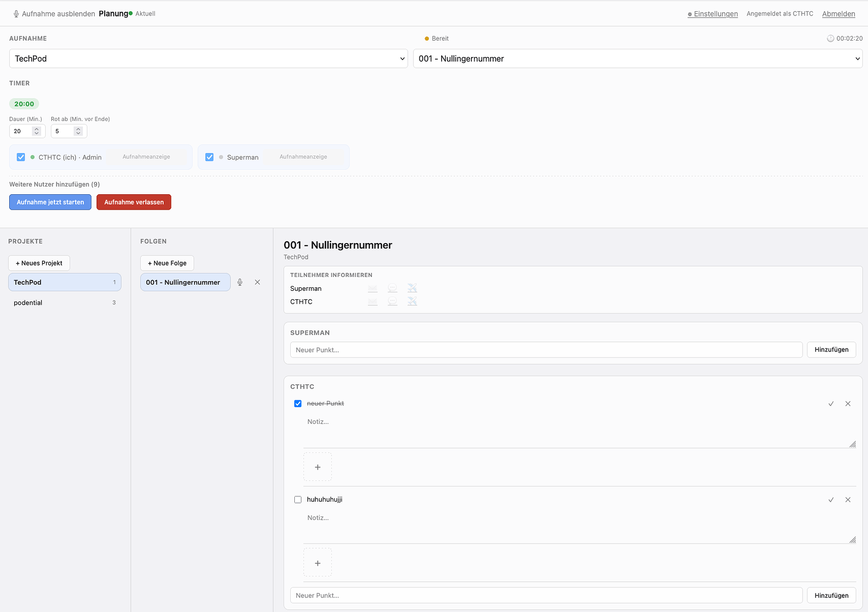Click the clock icon next to 00:02:20
This screenshot has height=612, width=868.
coord(831,39)
